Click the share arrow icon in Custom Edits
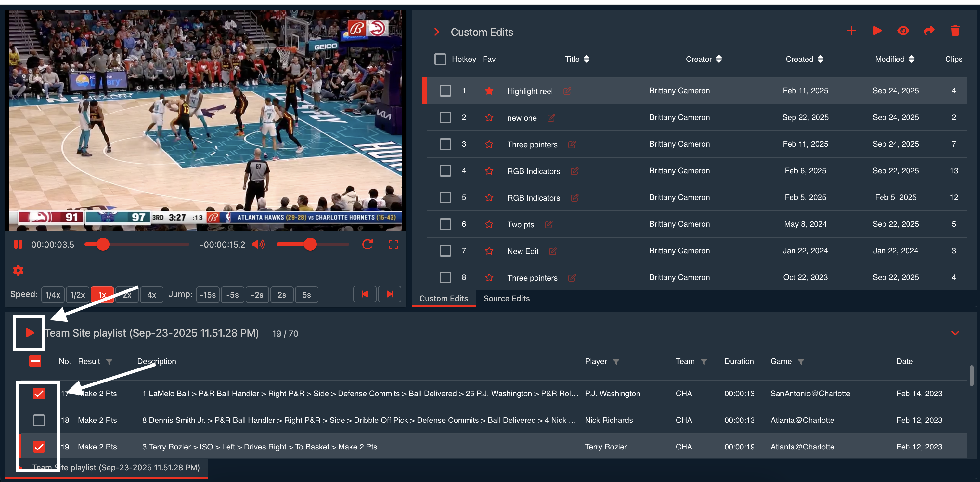The height and width of the screenshot is (482, 980). (929, 31)
